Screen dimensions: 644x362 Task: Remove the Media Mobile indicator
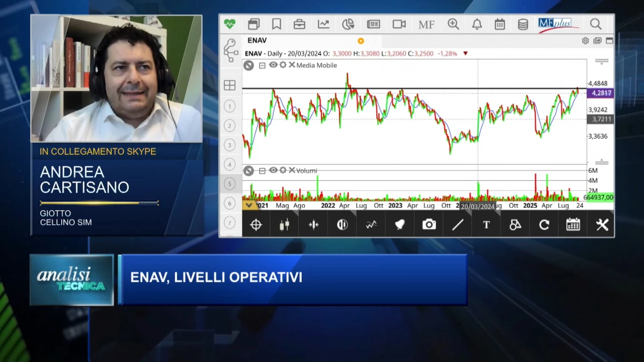coord(292,65)
